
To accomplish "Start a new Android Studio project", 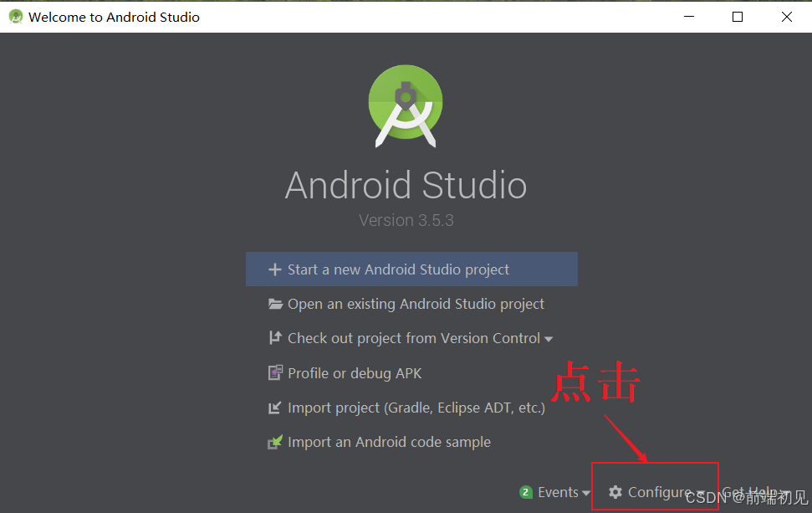I will pyautogui.click(x=411, y=269).
